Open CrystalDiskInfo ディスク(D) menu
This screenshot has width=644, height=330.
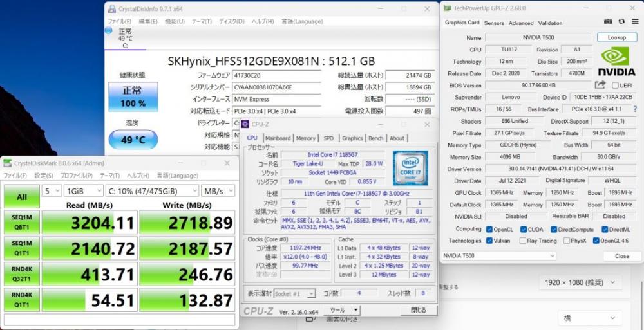pos(232,21)
